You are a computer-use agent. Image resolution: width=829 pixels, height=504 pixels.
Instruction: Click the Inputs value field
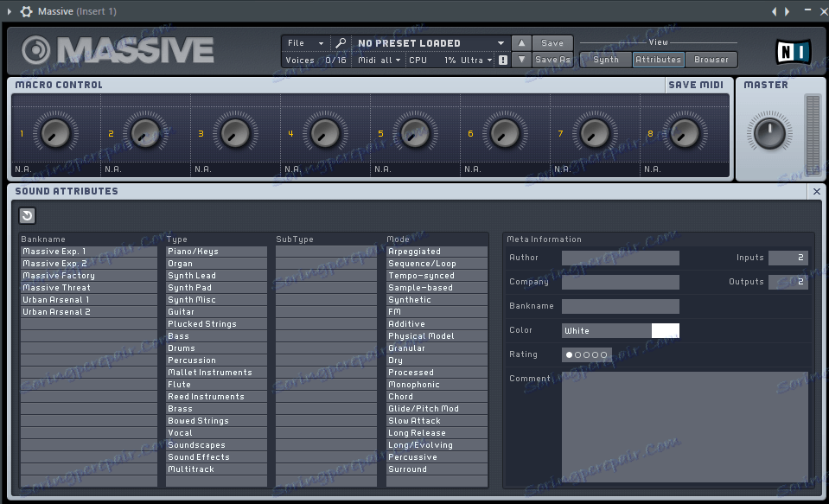coord(788,258)
